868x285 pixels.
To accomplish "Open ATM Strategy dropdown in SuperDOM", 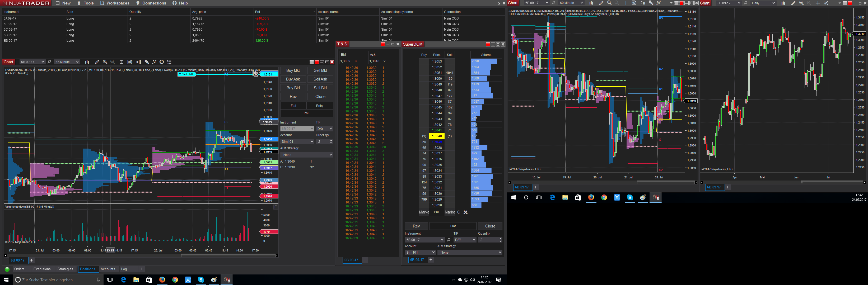I will point(470,252).
